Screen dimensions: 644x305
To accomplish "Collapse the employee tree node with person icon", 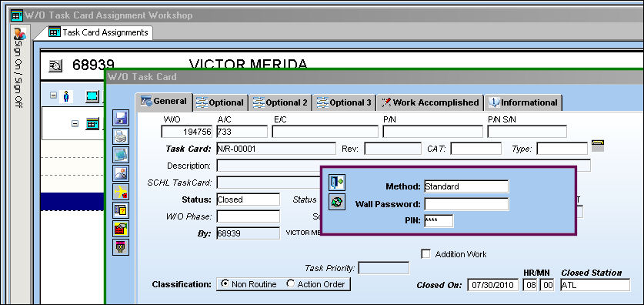I will pyautogui.click(x=53, y=95).
